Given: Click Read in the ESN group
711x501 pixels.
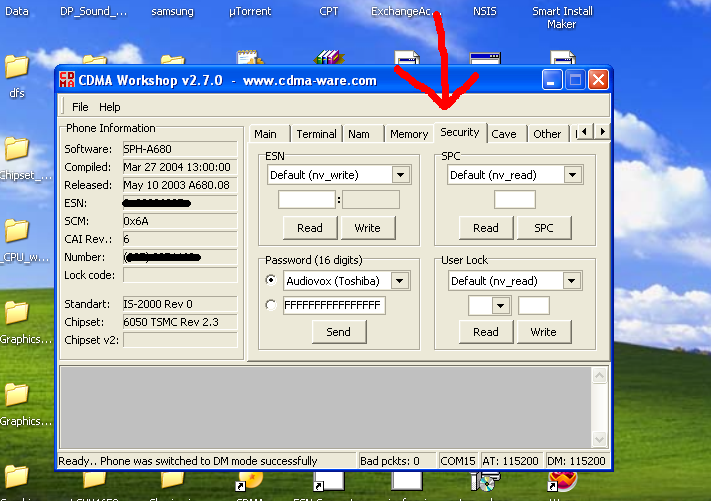Looking at the screenshot, I should pyautogui.click(x=310, y=228).
